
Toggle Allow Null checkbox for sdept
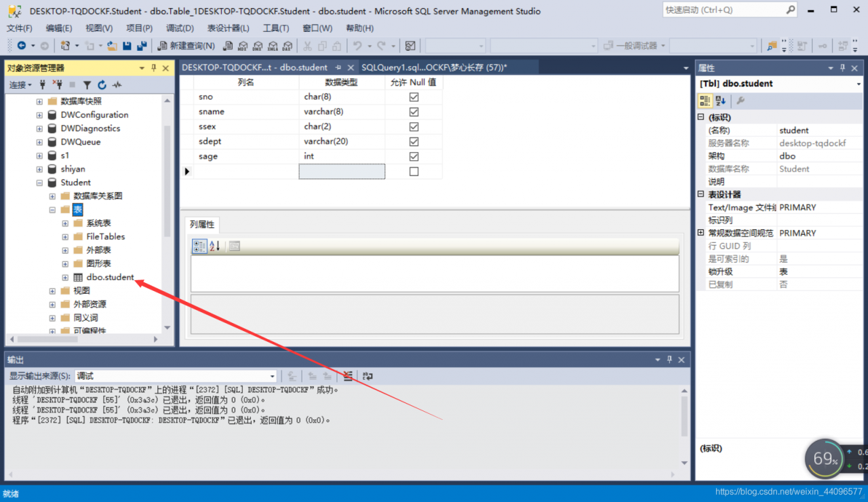[414, 142]
